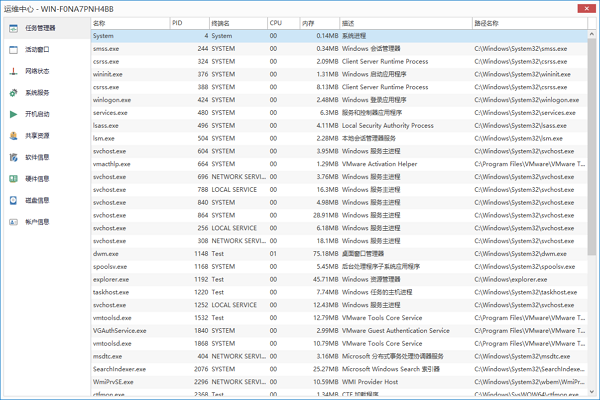Select the VGAuthService.exe process row
The width and height of the screenshot is (600, 400).
(339, 331)
